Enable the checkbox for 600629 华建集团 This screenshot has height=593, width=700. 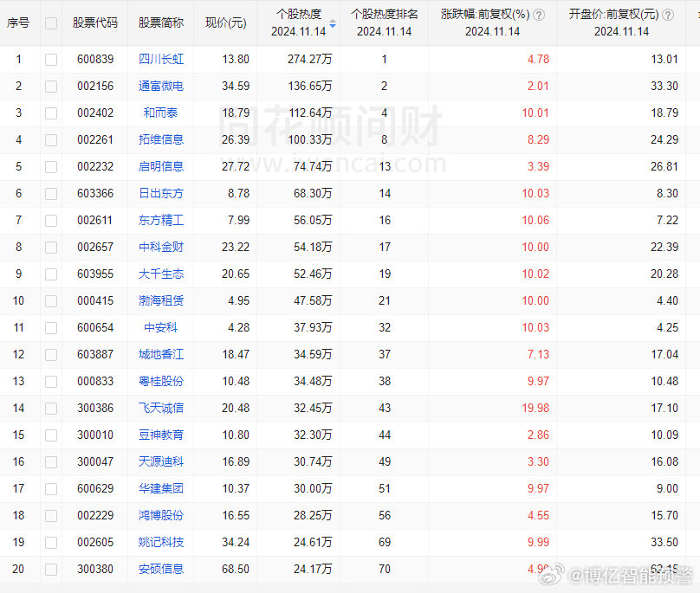click(51, 488)
